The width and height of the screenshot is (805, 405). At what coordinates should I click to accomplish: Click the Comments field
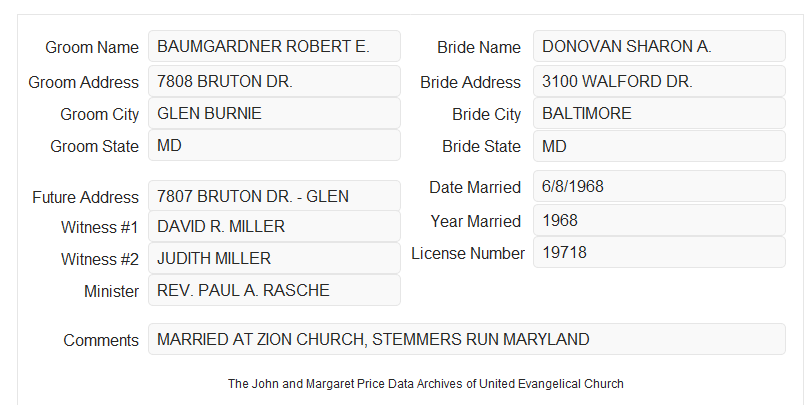click(467, 339)
